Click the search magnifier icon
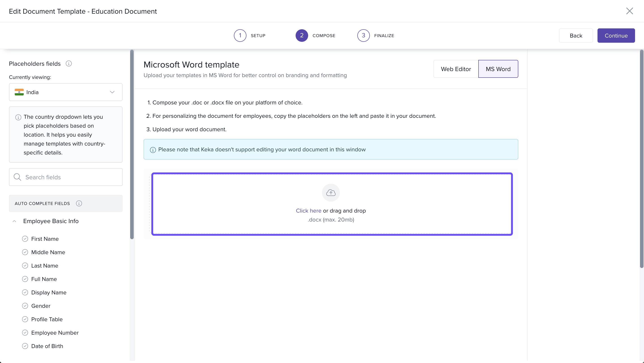Viewport: 644px width, 363px height. 17,177
